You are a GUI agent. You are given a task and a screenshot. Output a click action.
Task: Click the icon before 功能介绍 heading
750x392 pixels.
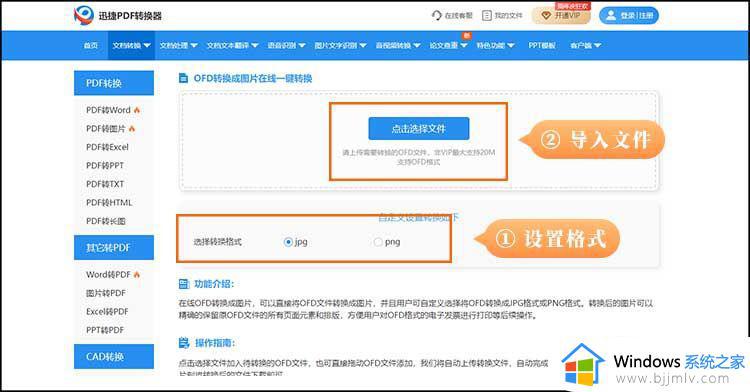tap(184, 284)
